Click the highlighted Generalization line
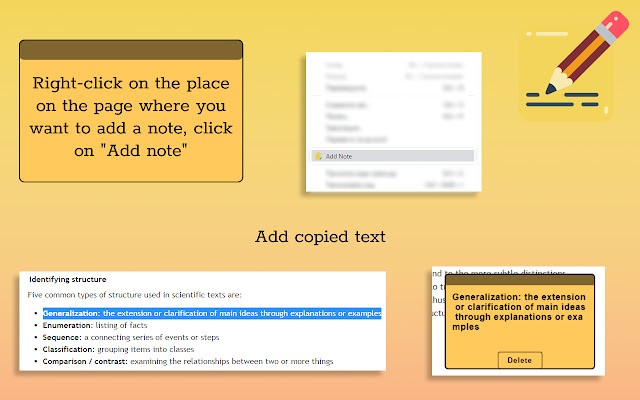This screenshot has width=640, height=400. [x=212, y=313]
